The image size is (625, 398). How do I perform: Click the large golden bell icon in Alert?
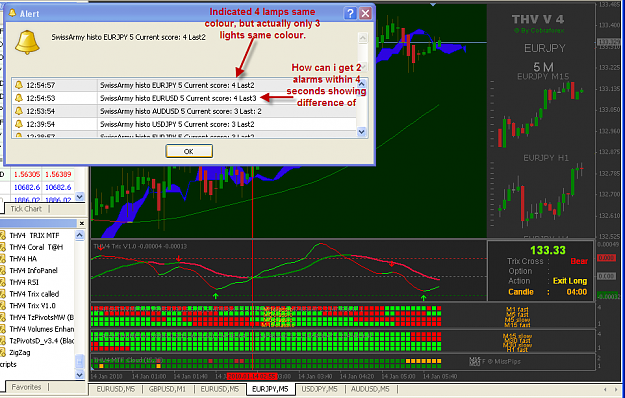tap(27, 41)
